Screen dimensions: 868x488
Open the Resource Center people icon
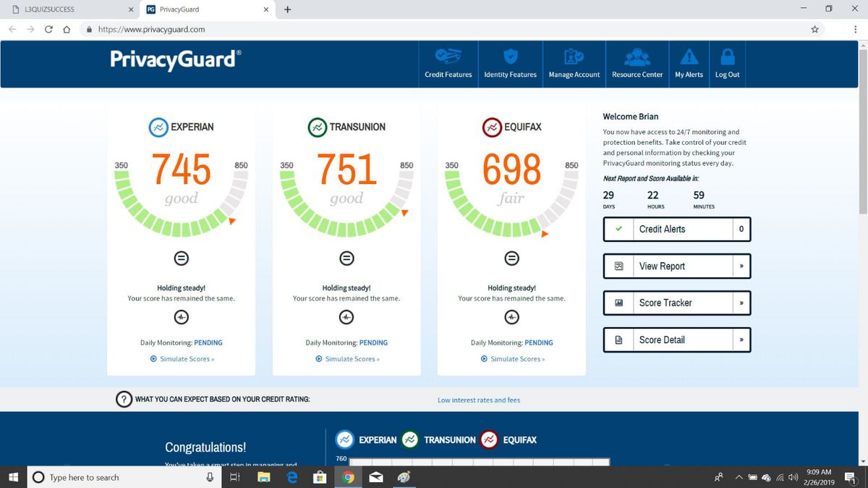637,56
